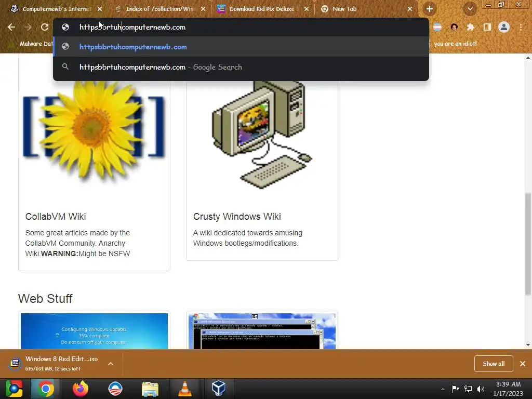Open VirtualBox from the taskbar

click(x=219, y=389)
